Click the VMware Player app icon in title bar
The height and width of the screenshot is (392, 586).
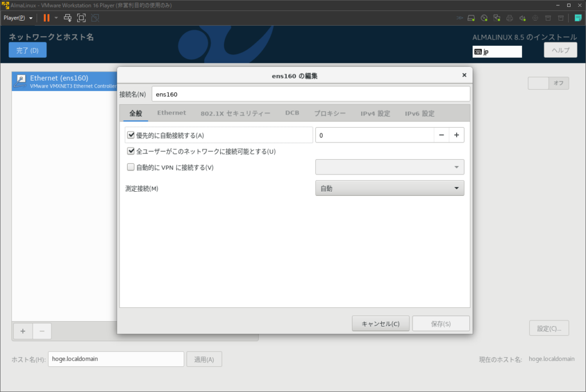pyautogui.click(x=5, y=5)
